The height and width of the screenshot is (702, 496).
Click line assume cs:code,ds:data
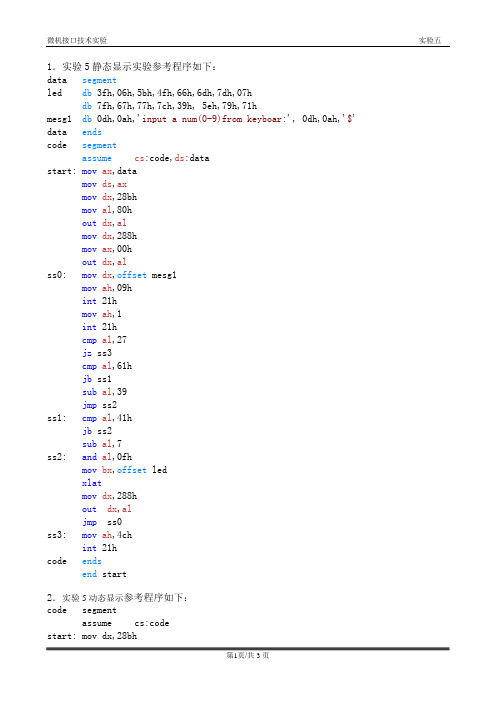145,158
